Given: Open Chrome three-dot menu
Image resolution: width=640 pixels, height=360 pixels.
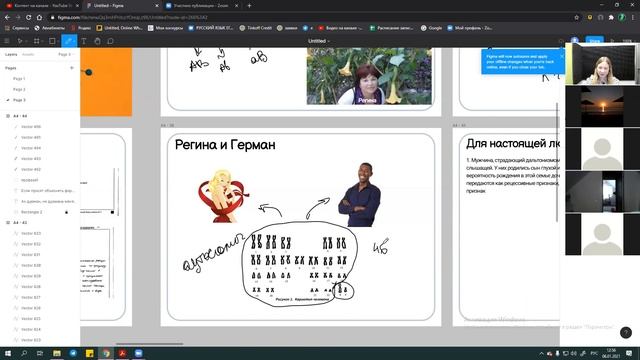Looking at the screenshot, I should pyautogui.click(x=633, y=18).
